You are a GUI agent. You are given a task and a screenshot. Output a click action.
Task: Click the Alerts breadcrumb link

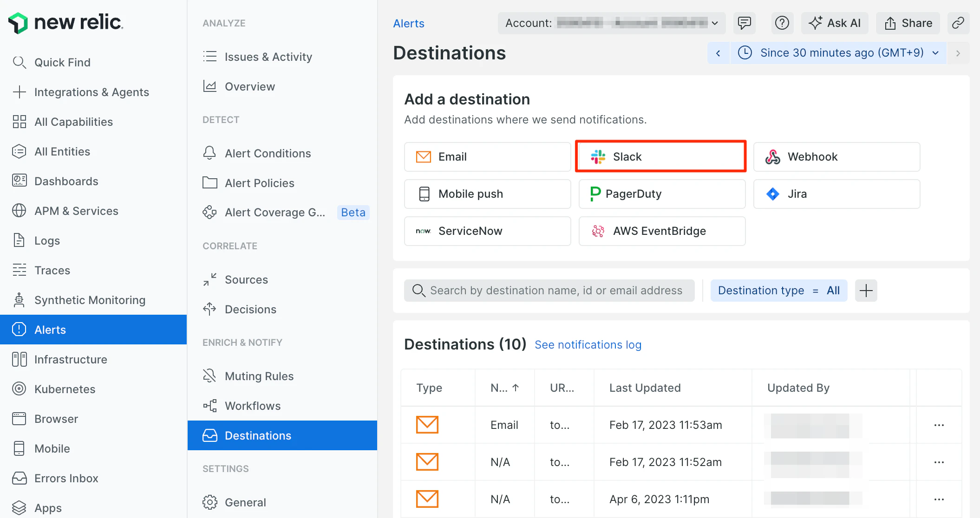409,23
